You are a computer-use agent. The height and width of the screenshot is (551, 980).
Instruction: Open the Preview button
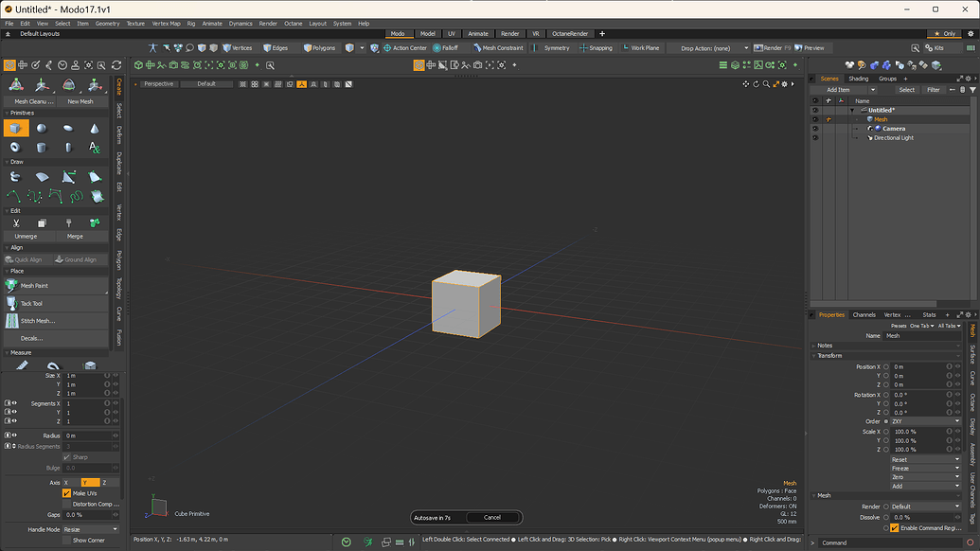pos(810,47)
